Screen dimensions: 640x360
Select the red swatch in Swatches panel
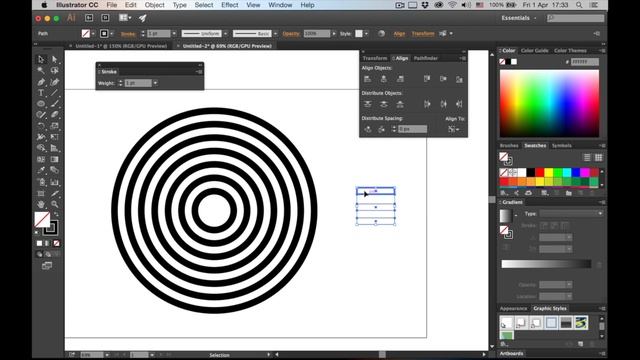click(x=540, y=172)
